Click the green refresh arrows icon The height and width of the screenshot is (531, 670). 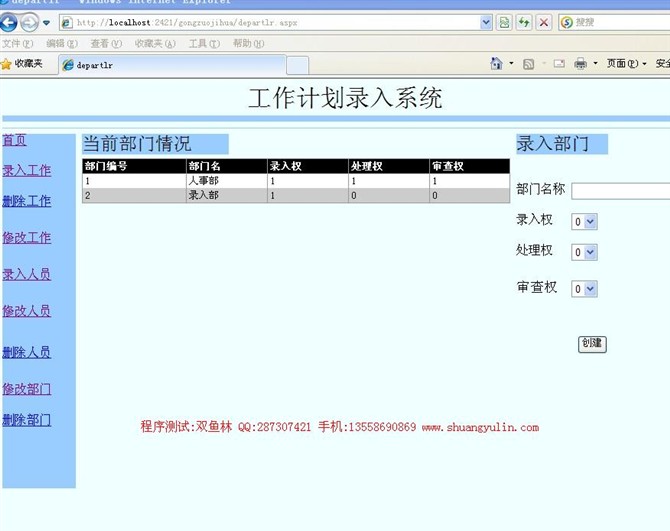(524, 23)
